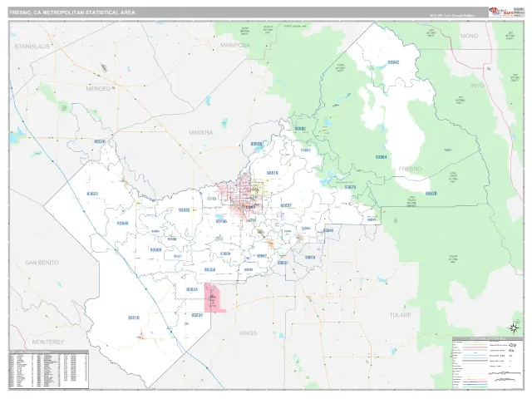Click the MERCED county label
The image size is (532, 399).
click(x=98, y=89)
